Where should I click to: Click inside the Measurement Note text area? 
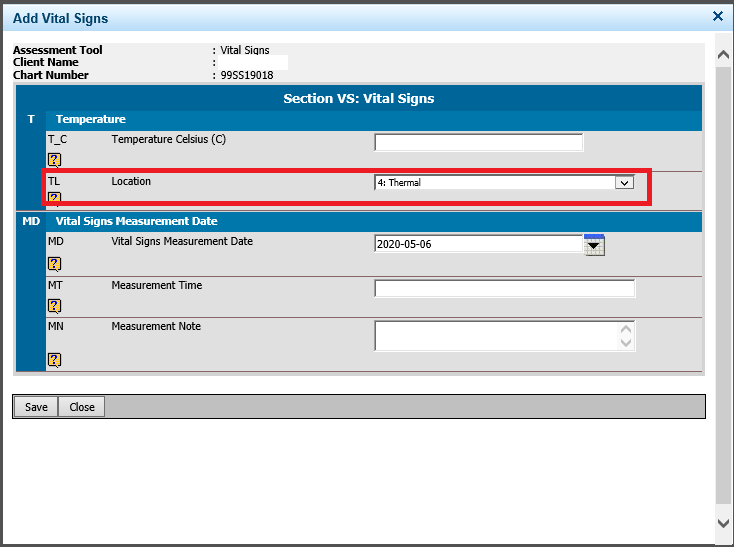tap(495, 336)
